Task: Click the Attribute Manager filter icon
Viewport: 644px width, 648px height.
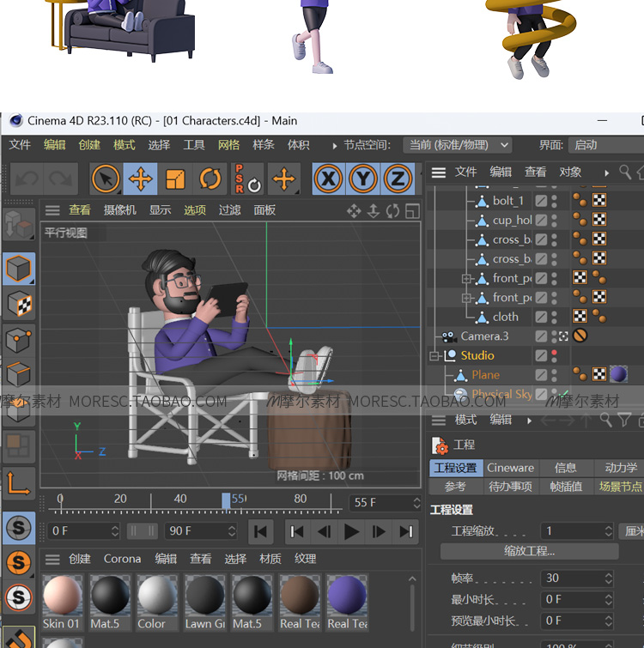Action: click(624, 420)
